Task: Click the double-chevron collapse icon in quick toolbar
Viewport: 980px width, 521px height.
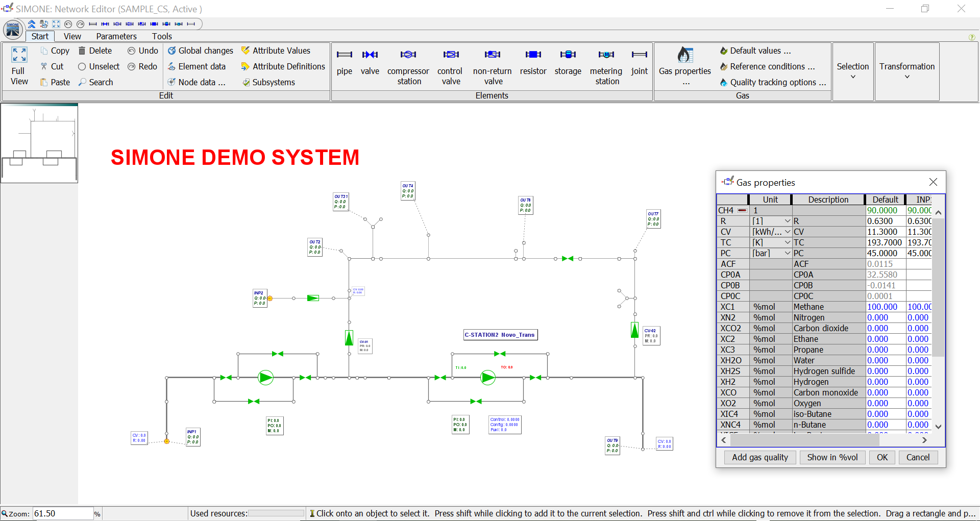Action: 32,24
